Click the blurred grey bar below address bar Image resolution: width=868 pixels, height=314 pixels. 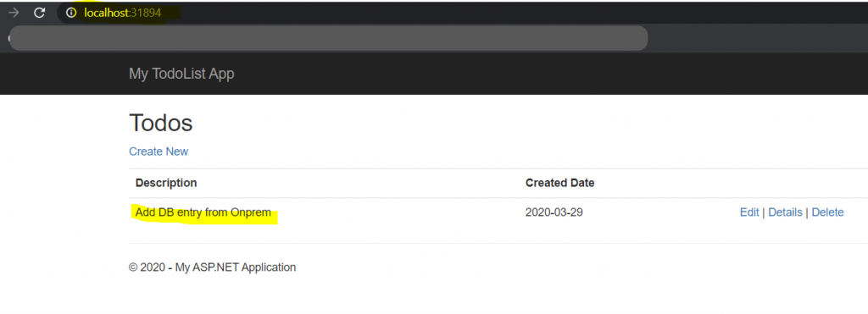pyautogui.click(x=328, y=38)
